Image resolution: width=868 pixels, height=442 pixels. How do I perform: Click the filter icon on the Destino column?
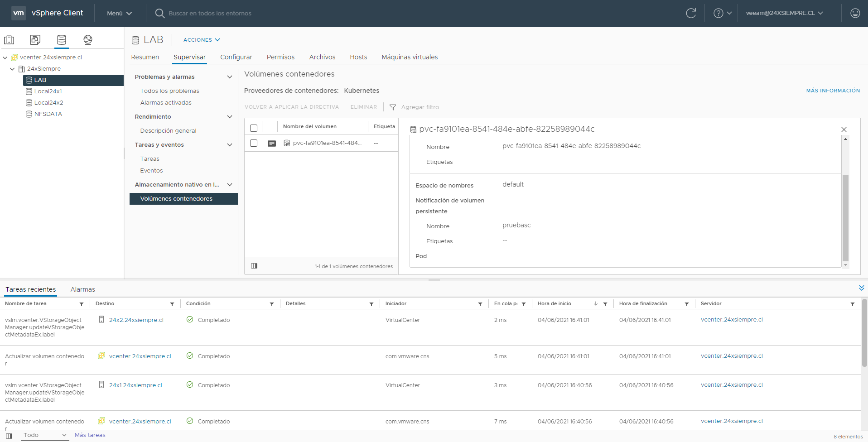coord(172,304)
